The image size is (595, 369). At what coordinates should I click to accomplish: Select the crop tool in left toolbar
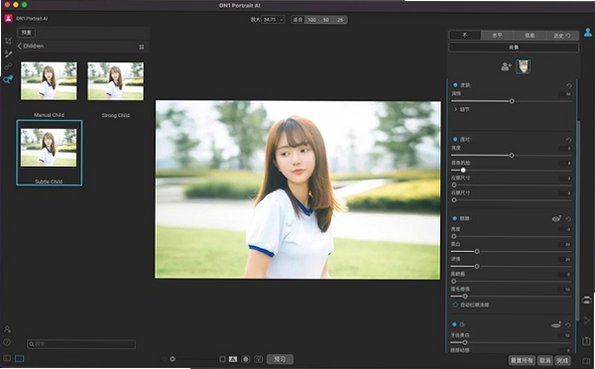click(8, 40)
